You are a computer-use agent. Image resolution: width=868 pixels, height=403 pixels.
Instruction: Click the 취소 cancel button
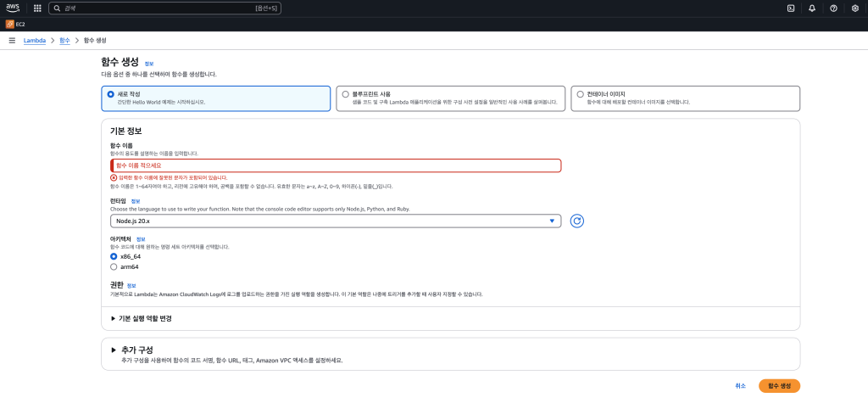(x=740, y=386)
